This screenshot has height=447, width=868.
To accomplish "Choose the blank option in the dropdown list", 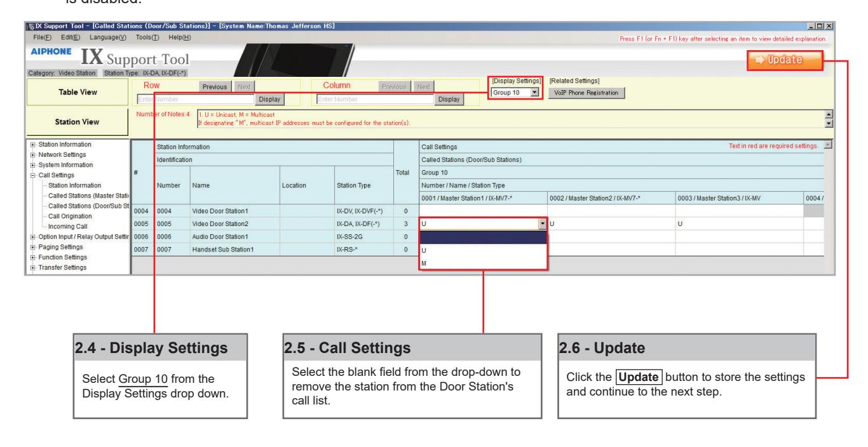I will (x=482, y=237).
